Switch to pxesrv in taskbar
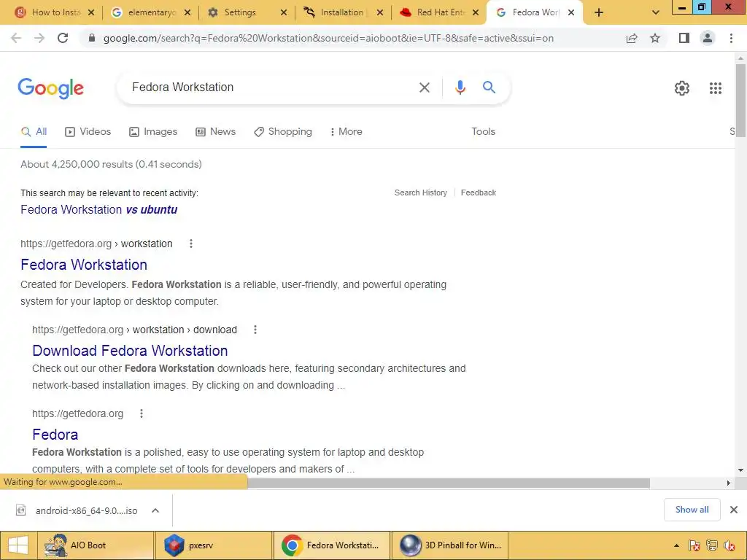 click(214, 545)
